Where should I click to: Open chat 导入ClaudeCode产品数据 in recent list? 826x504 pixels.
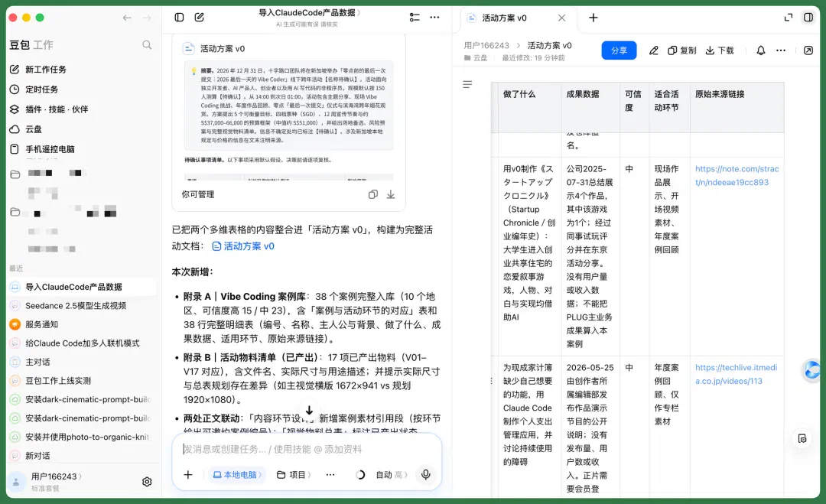coord(82,287)
